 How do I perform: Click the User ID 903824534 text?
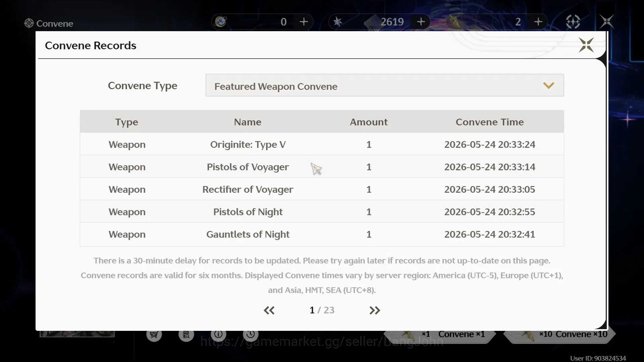coord(598,358)
